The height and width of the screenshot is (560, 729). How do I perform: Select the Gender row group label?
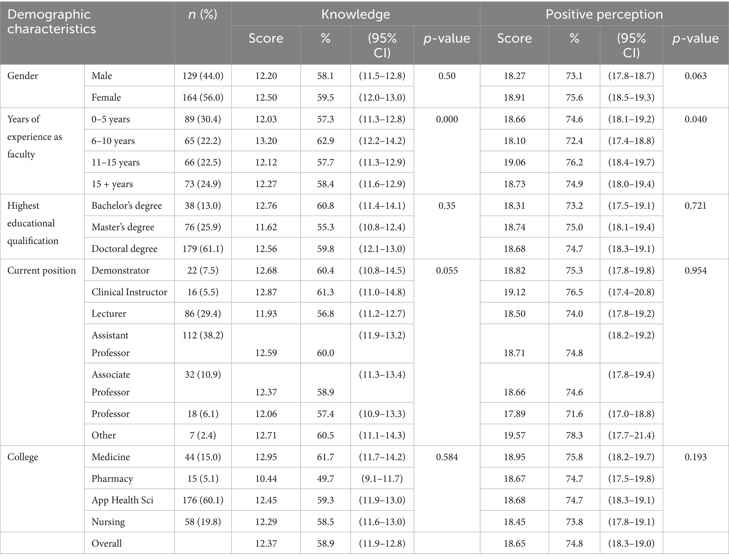[x=23, y=76]
